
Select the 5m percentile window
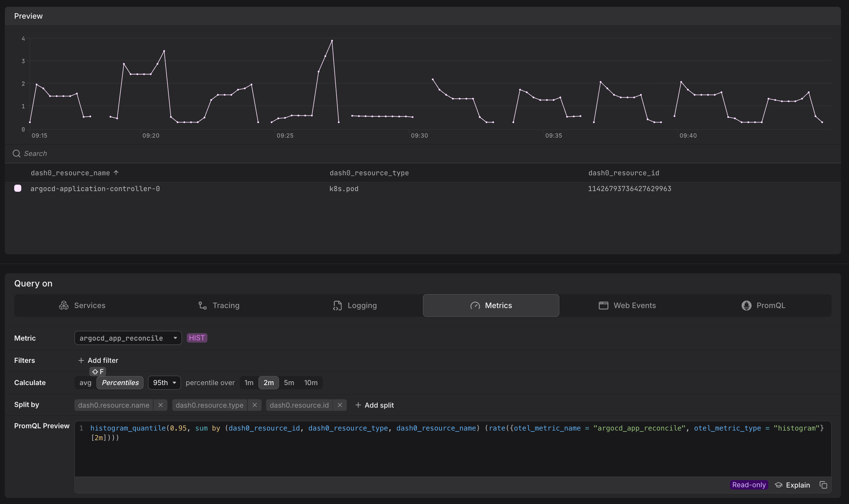[289, 383]
